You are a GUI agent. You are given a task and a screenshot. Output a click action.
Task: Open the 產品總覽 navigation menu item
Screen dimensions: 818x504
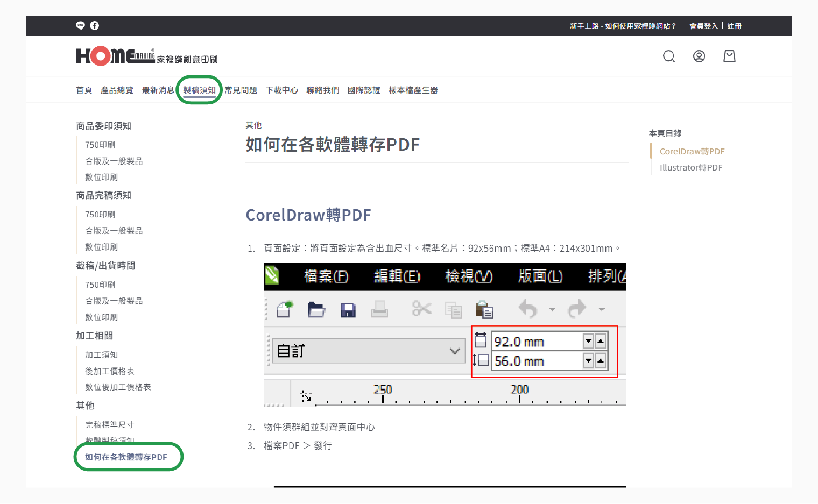[x=117, y=90]
